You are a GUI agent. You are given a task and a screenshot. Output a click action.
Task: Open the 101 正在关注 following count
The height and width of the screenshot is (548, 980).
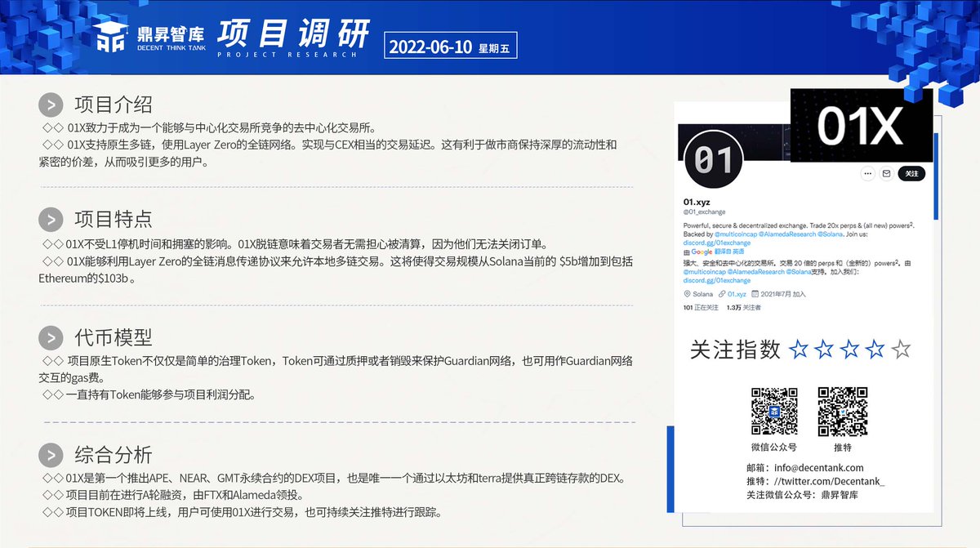(x=701, y=307)
